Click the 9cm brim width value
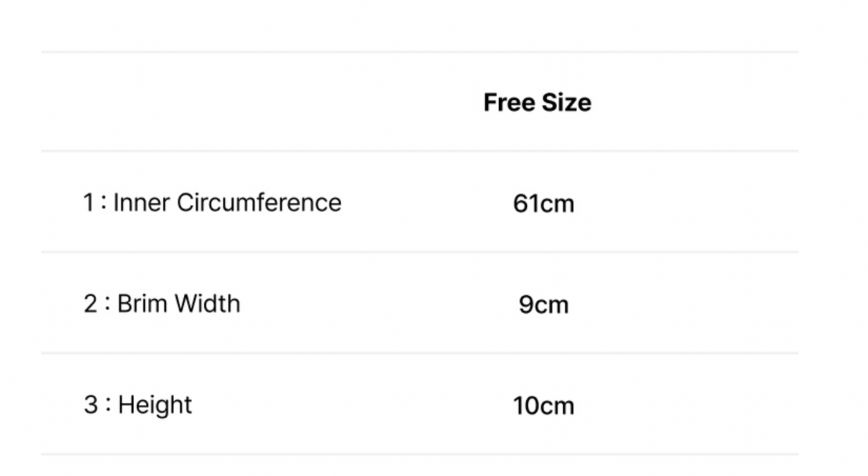 click(x=544, y=305)
